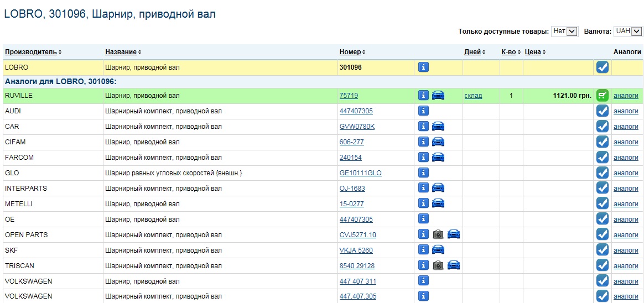Open the UAH currency dropdown
The image size is (644, 303).
click(627, 32)
